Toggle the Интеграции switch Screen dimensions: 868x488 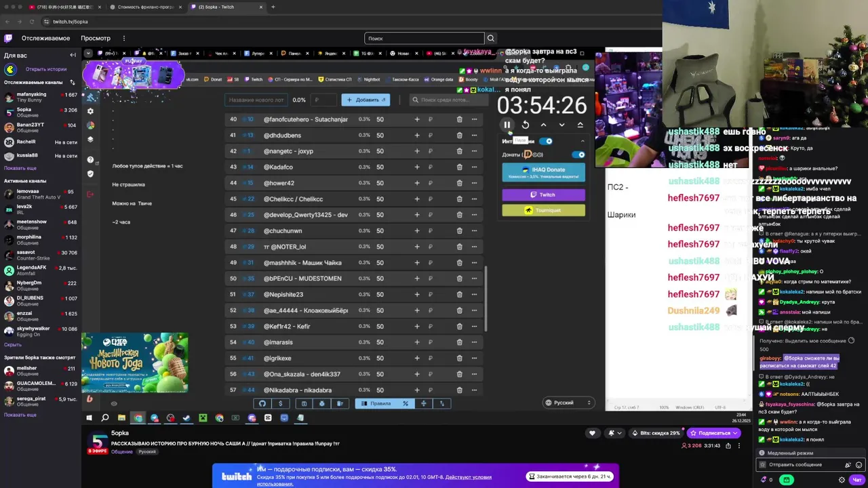(x=547, y=142)
